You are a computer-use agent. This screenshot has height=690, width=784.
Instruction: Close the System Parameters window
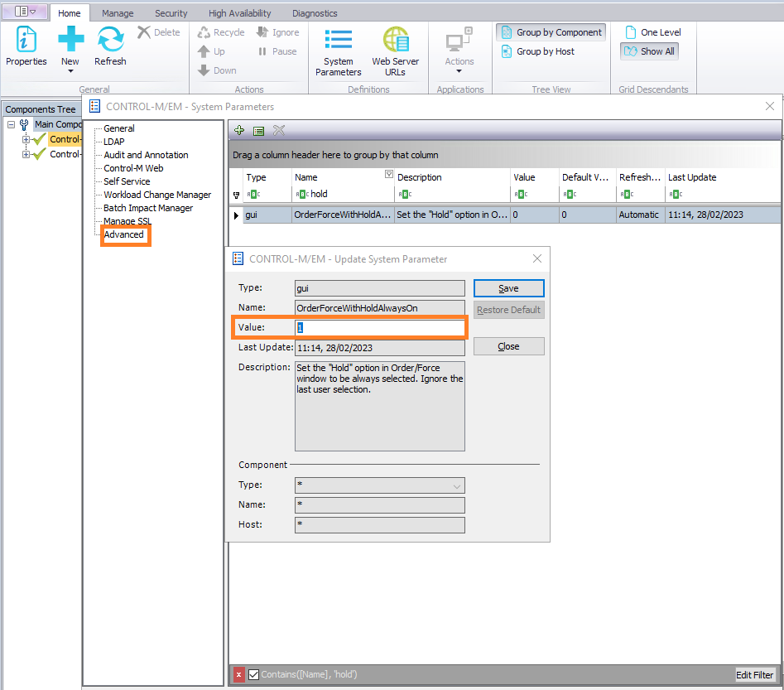coord(770,106)
